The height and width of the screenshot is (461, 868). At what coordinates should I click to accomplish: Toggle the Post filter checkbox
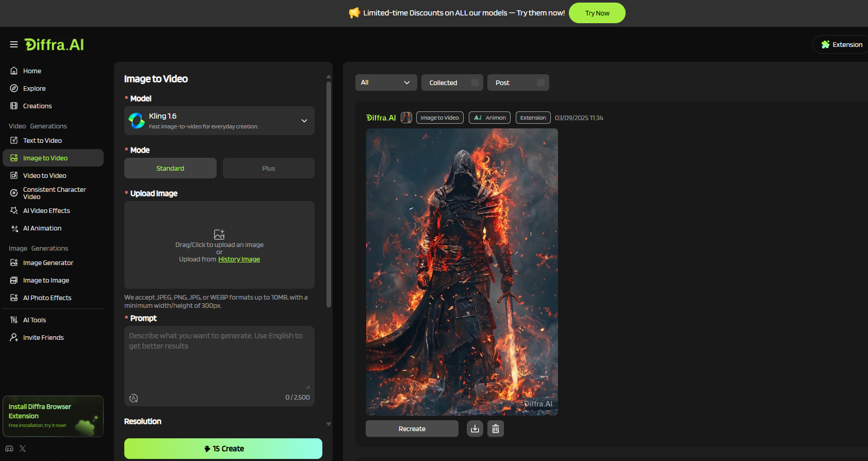click(541, 83)
